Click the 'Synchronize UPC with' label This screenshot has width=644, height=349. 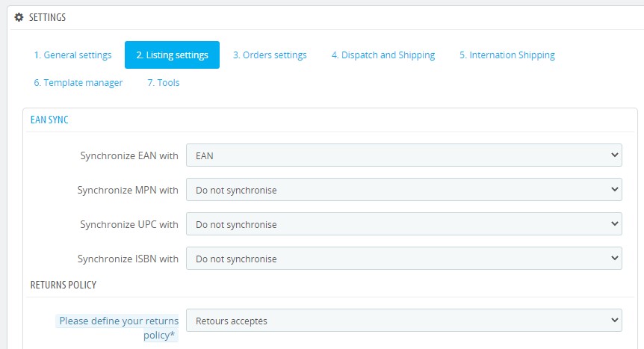[129, 224]
